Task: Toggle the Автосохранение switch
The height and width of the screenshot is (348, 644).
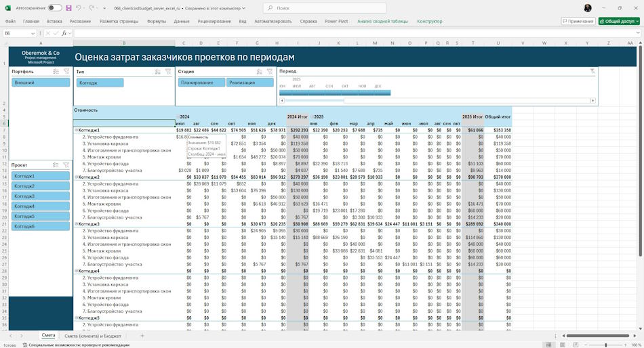Action: pos(55,8)
